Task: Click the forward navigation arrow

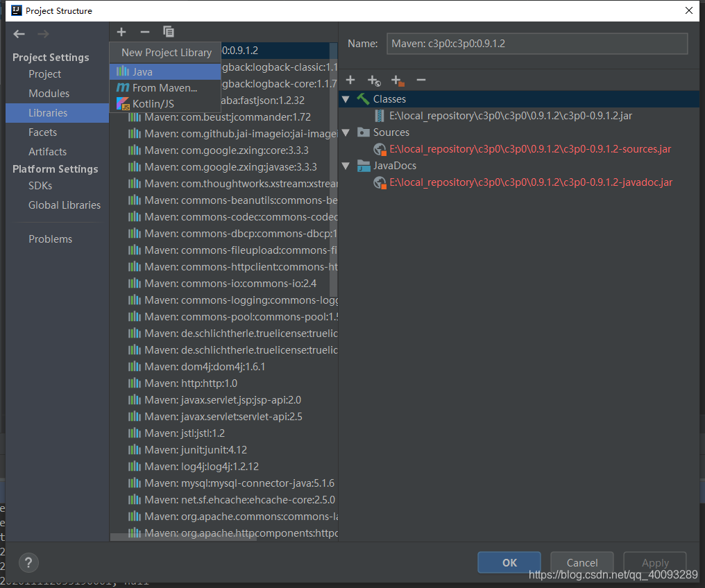Action: click(43, 34)
